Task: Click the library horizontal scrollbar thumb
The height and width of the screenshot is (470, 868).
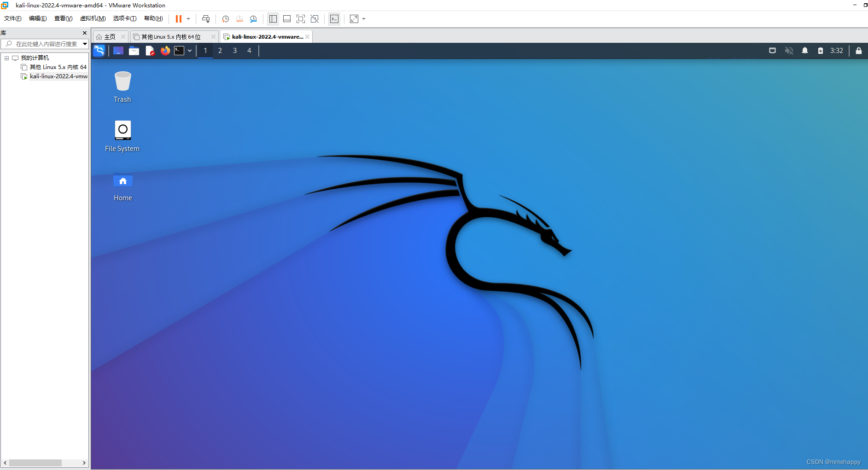Action: point(35,463)
